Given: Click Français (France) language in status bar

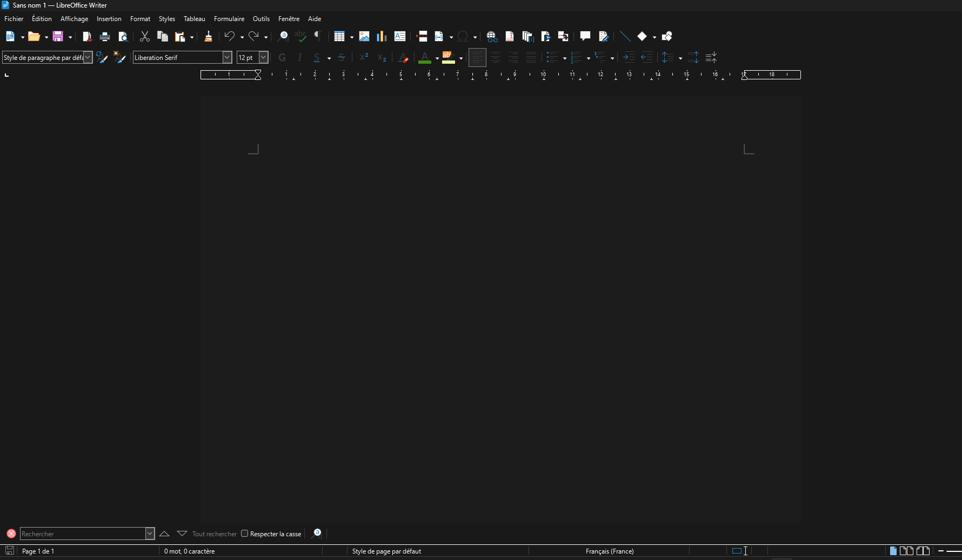Looking at the screenshot, I should [x=610, y=551].
